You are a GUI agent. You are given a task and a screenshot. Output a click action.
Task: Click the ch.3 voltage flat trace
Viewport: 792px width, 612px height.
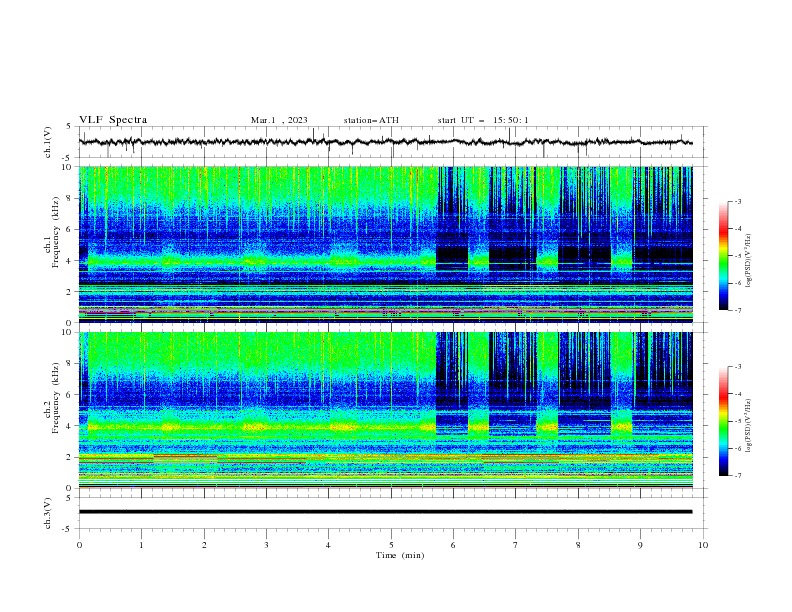[x=385, y=512]
